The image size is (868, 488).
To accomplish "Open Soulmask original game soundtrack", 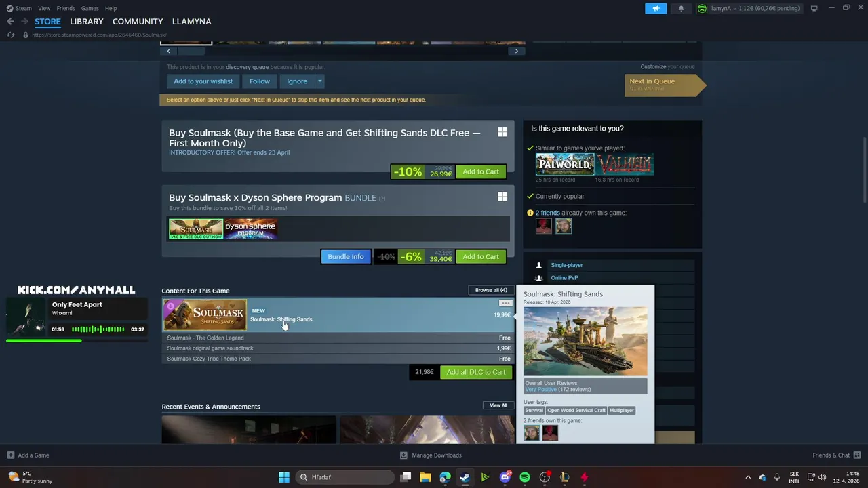I will 338,348.
